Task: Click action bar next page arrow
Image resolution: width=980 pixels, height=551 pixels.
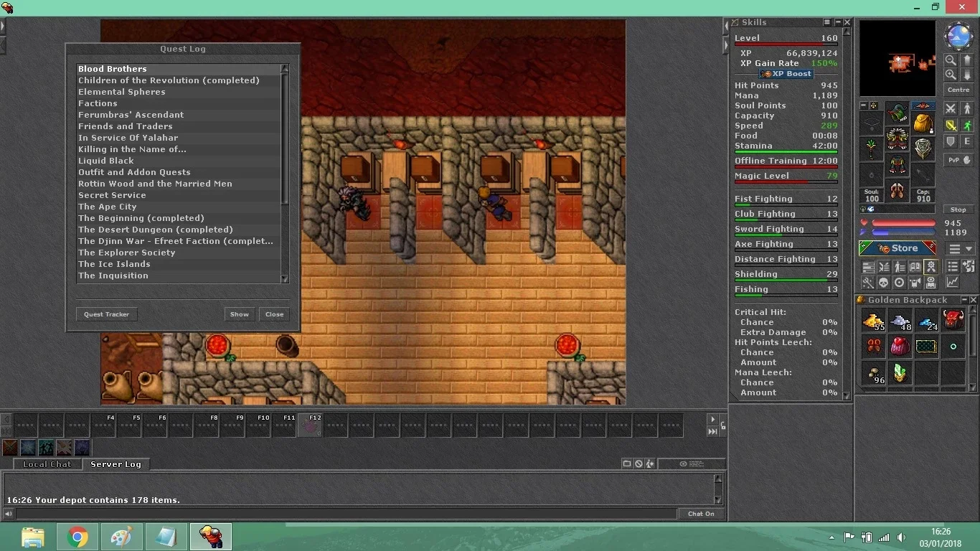Action: tap(712, 419)
